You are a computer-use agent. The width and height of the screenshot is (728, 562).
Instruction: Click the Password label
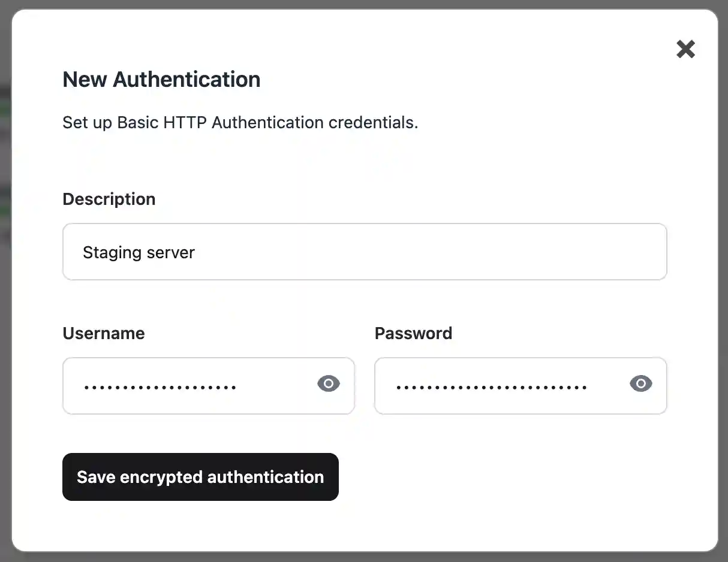413,333
